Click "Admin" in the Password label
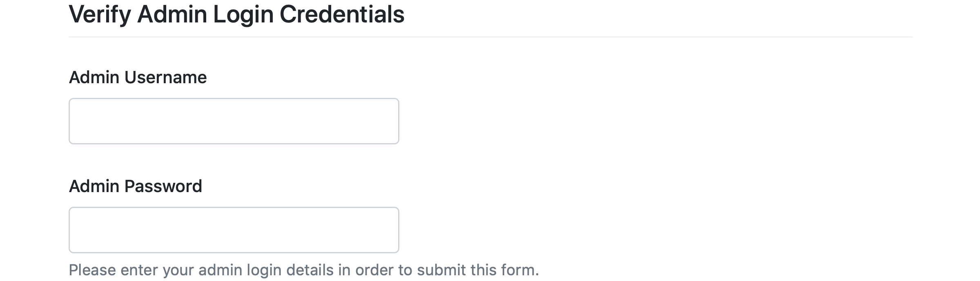Viewport: 980px width, 281px height. (94, 186)
